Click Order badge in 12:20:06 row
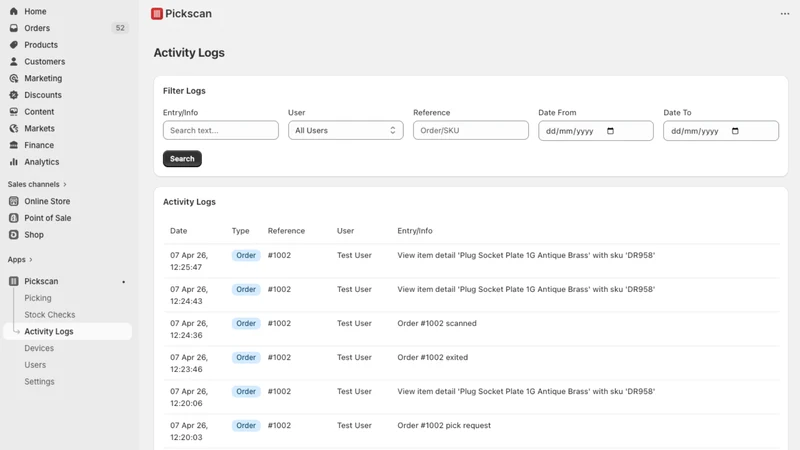This screenshot has height=450, width=800. pos(246,391)
